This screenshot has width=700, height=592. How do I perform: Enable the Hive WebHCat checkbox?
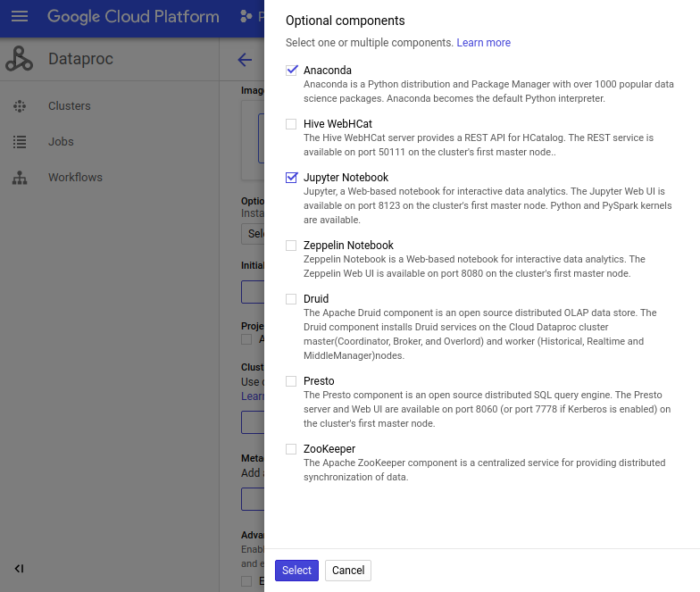(291, 123)
